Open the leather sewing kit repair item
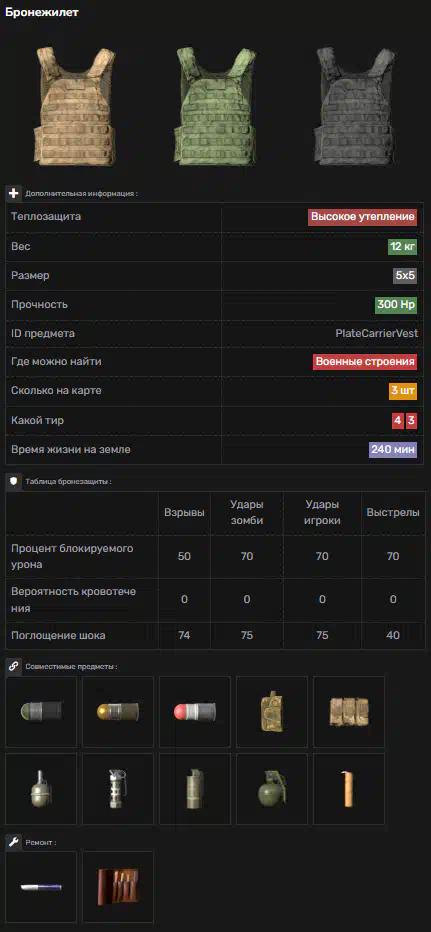431x932 pixels. pos(118,887)
